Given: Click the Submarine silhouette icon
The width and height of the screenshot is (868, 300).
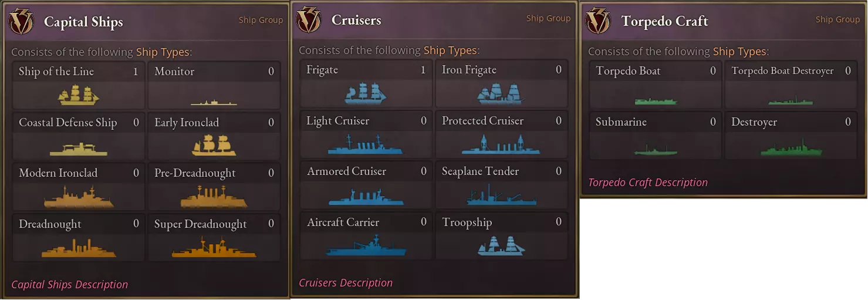Looking at the screenshot, I should (656, 151).
